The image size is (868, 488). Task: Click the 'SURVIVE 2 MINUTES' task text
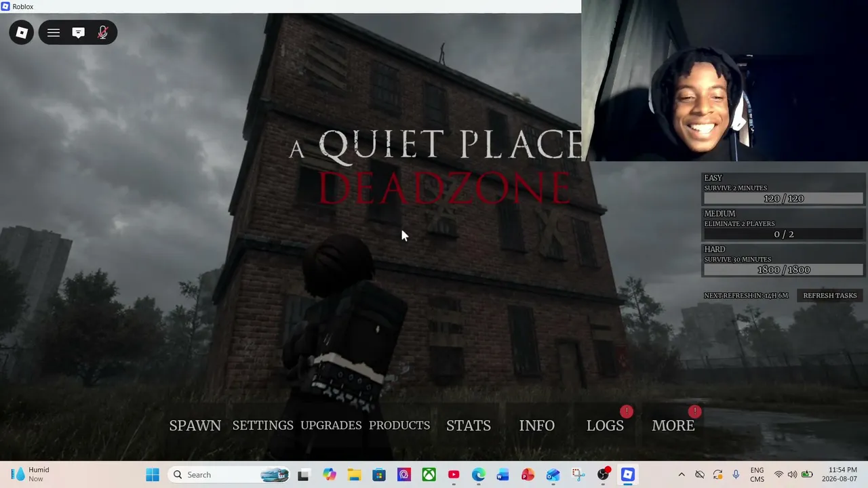(736, 188)
